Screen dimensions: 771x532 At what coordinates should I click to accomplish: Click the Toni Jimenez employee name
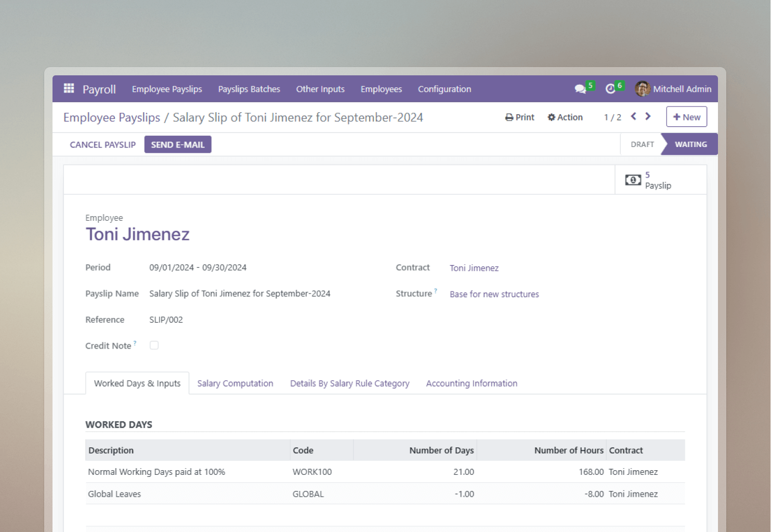(137, 234)
